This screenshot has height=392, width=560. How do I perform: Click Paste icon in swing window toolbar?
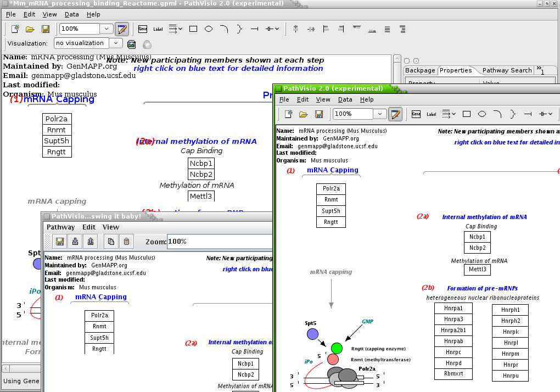click(126, 242)
